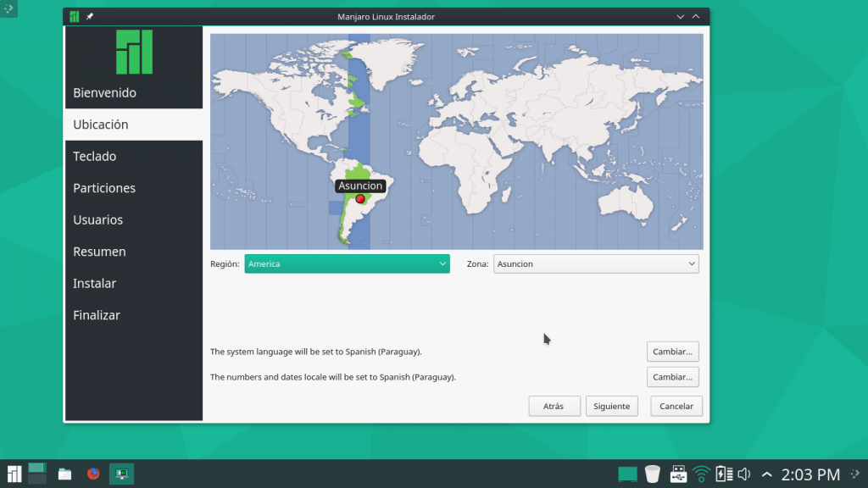Click the desktop toolbox icon in the top-left corner
This screenshot has width=868, height=488.
click(8, 8)
